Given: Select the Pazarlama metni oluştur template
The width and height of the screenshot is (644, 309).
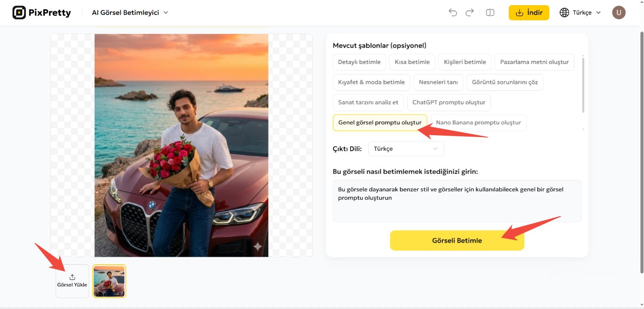Looking at the screenshot, I should click(x=534, y=62).
